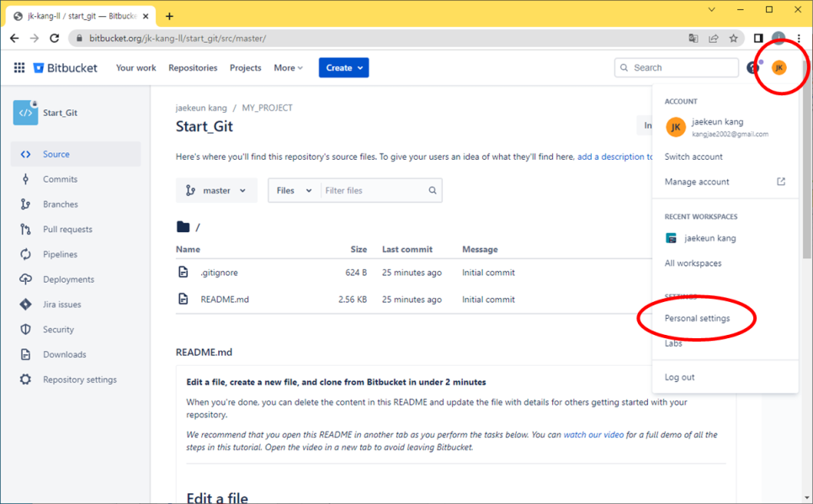
Task: Click the Commits icon in sidebar
Action: pos(25,179)
